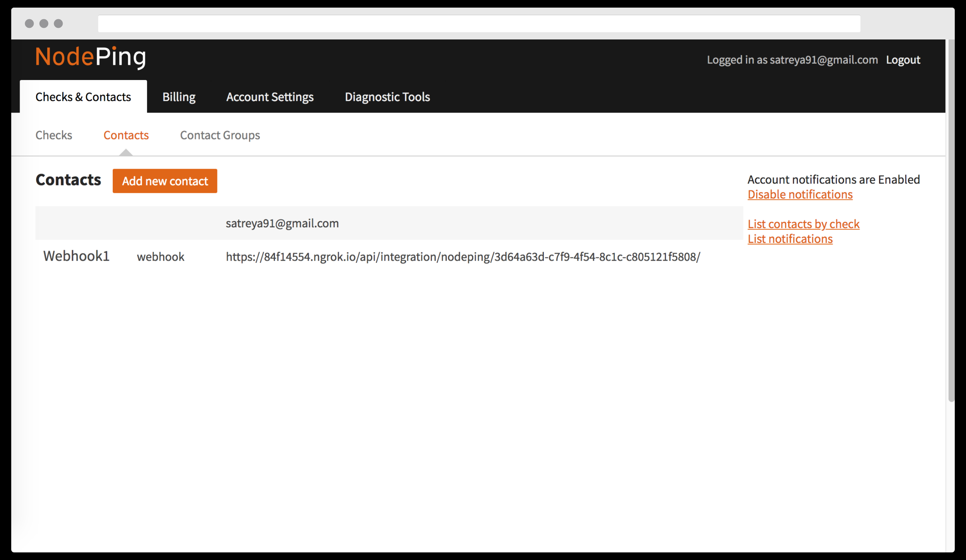
Task: Switch to the Billing tab
Action: (179, 97)
